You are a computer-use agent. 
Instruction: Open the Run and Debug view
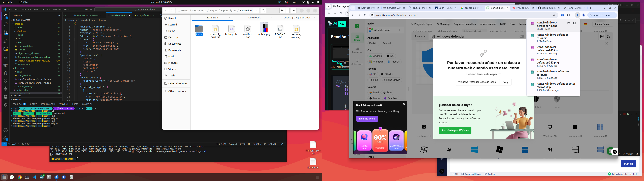(x=6, y=41)
